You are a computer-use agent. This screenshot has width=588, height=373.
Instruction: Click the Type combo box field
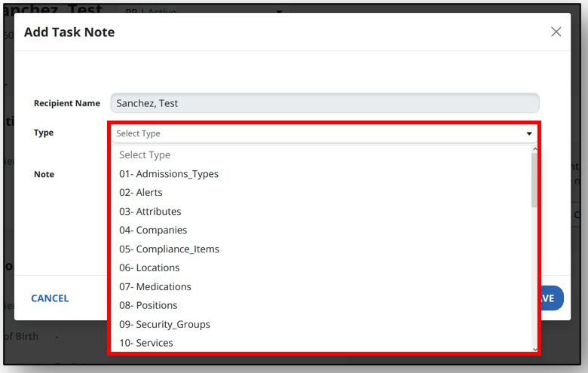point(324,133)
